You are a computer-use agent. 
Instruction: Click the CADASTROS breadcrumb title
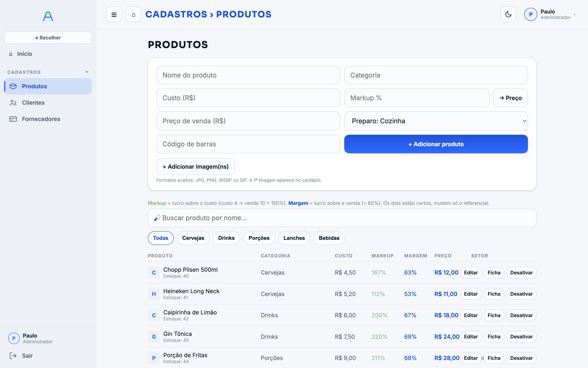pyautogui.click(x=176, y=14)
